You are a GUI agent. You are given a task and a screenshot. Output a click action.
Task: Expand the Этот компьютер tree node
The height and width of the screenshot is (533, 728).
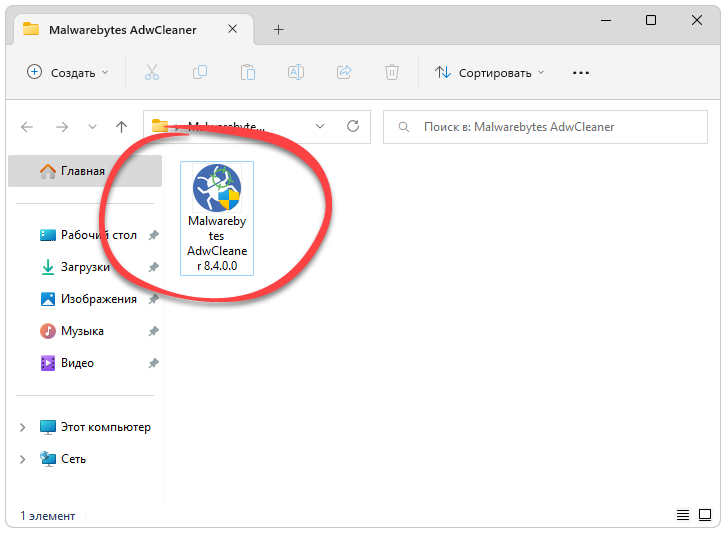(x=22, y=428)
